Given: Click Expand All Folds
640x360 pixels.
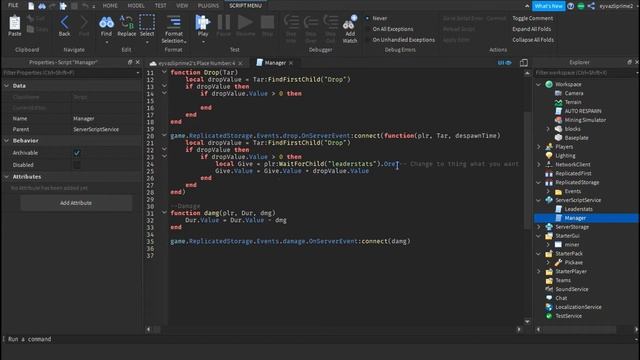Looking at the screenshot, I should pyautogui.click(x=531, y=29).
